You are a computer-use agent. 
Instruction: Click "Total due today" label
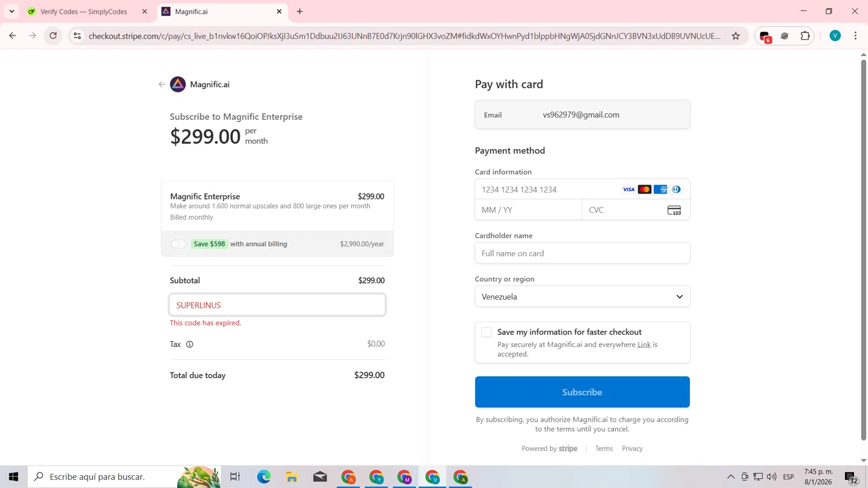tap(198, 375)
